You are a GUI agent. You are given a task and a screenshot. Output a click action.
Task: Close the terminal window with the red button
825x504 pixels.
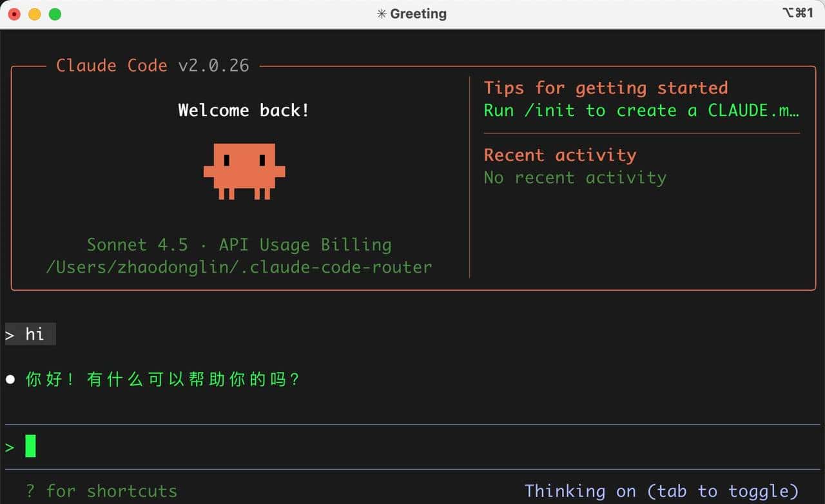(14, 14)
